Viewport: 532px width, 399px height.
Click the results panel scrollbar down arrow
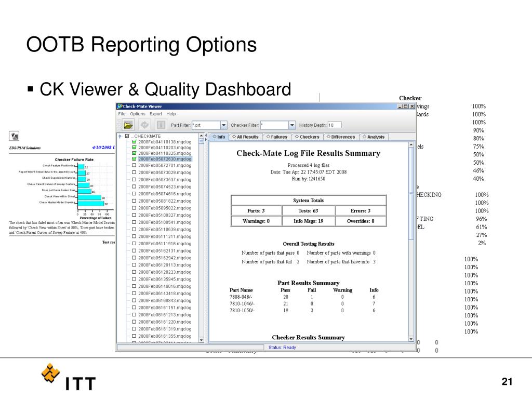[411, 339]
